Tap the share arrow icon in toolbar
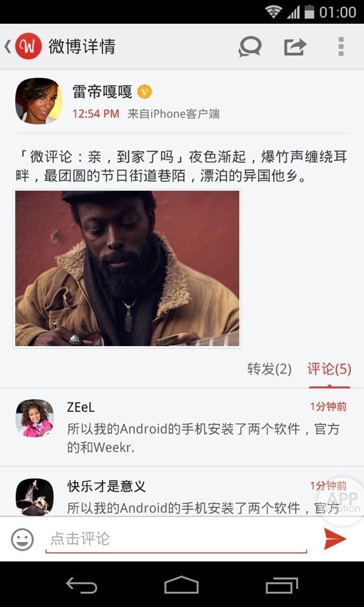This screenshot has width=364, height=607. [x=295, y=47]
